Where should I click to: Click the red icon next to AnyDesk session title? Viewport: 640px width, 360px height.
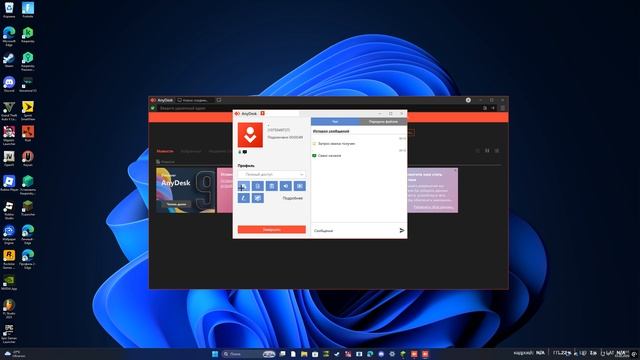262,113
